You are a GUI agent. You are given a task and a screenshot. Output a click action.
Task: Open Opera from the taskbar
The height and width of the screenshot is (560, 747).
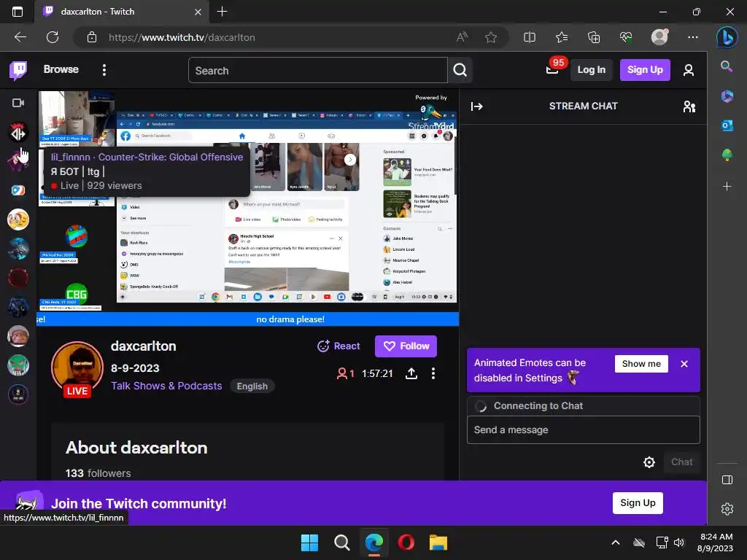coord(406,542)
